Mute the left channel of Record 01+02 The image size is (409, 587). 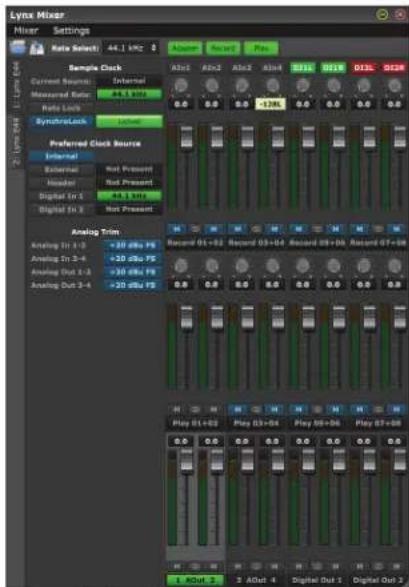[x=177, y=229]
